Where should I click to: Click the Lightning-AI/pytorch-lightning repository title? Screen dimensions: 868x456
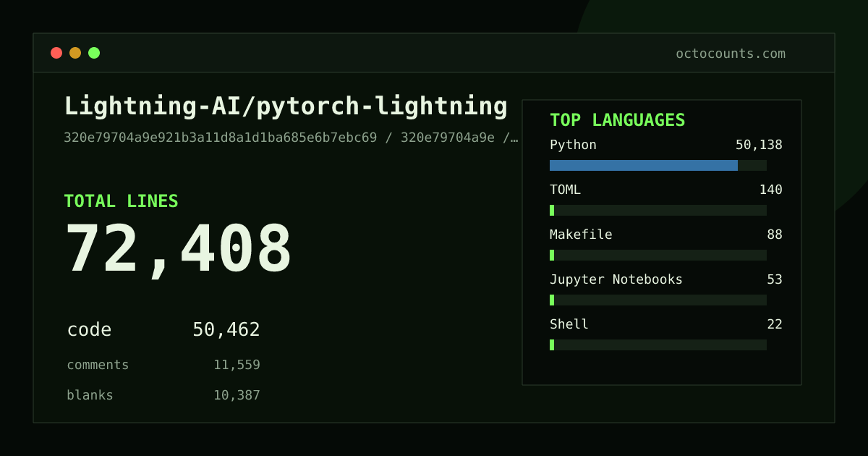pyautogui.click(x=286, y=106)
